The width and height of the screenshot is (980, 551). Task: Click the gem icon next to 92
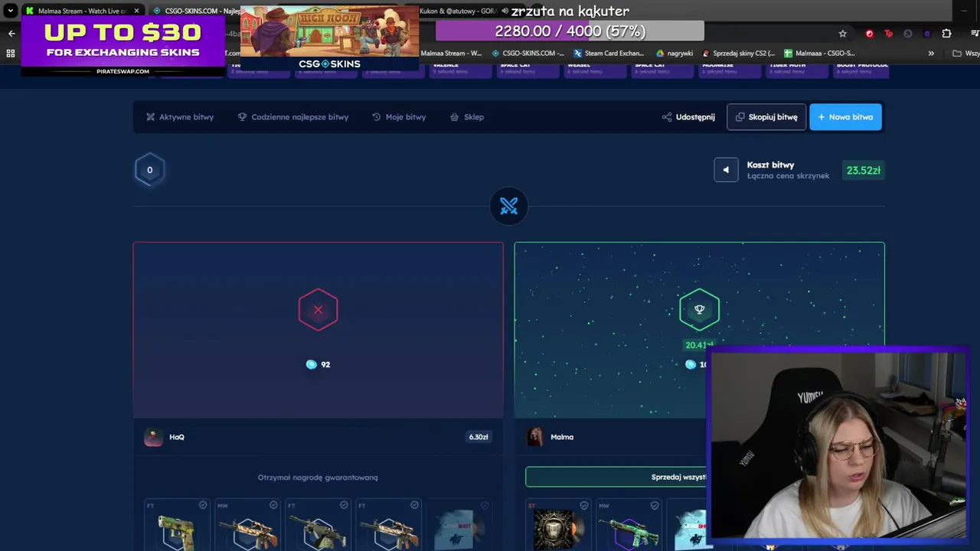(x=311, y=364)
